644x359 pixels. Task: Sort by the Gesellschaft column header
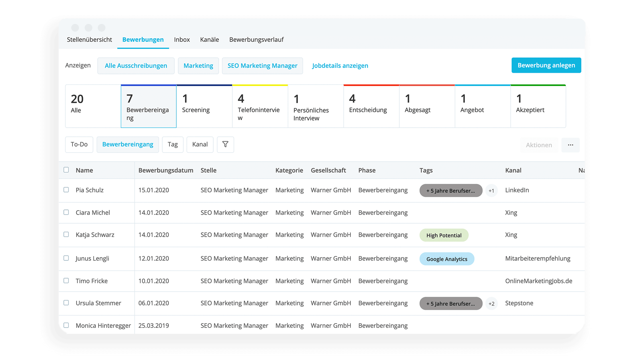[328, 170]
